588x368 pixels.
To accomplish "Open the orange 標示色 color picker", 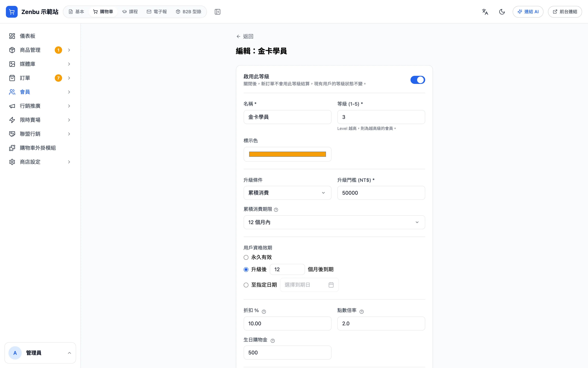I will [287, 154].
